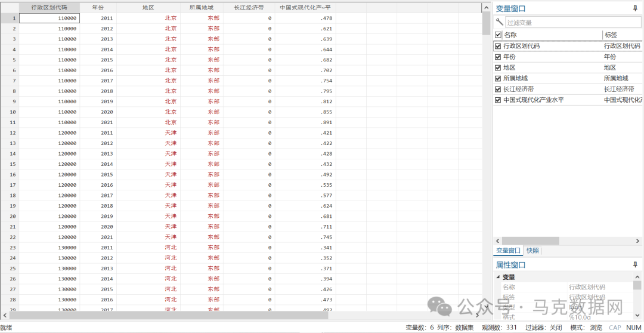Click the data grid scroll-right arrow
Screen dimensions: 644x333
tap(478, 315)
